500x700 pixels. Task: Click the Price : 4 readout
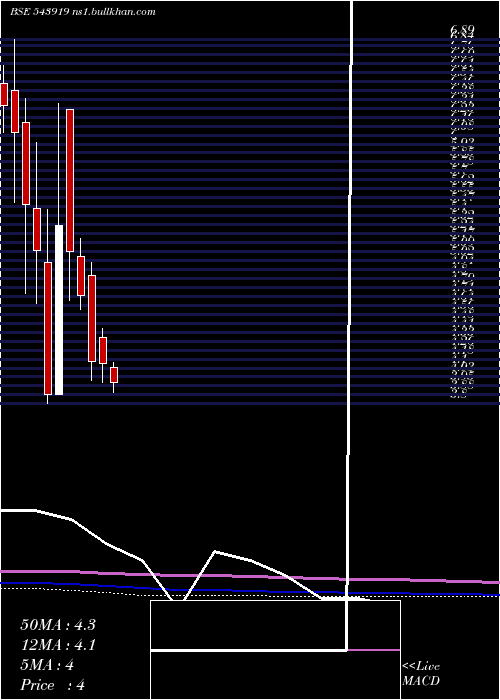(52, 685)
